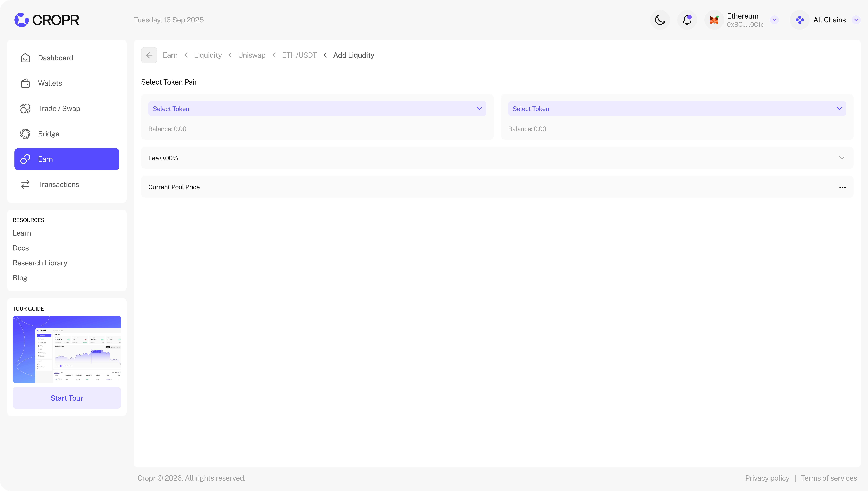Click the Tour Guide preview thumbnail
868x491 pixels.
[67, 349]
